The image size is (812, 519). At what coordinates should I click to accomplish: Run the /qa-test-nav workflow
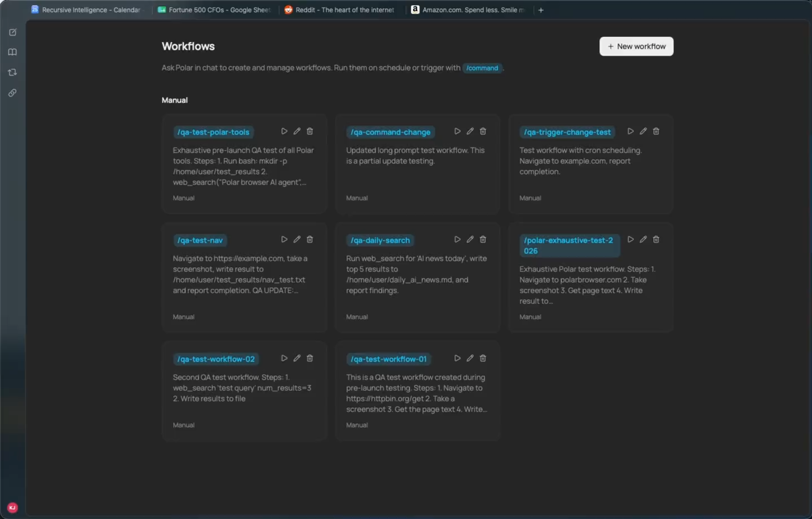coord(284,240)
